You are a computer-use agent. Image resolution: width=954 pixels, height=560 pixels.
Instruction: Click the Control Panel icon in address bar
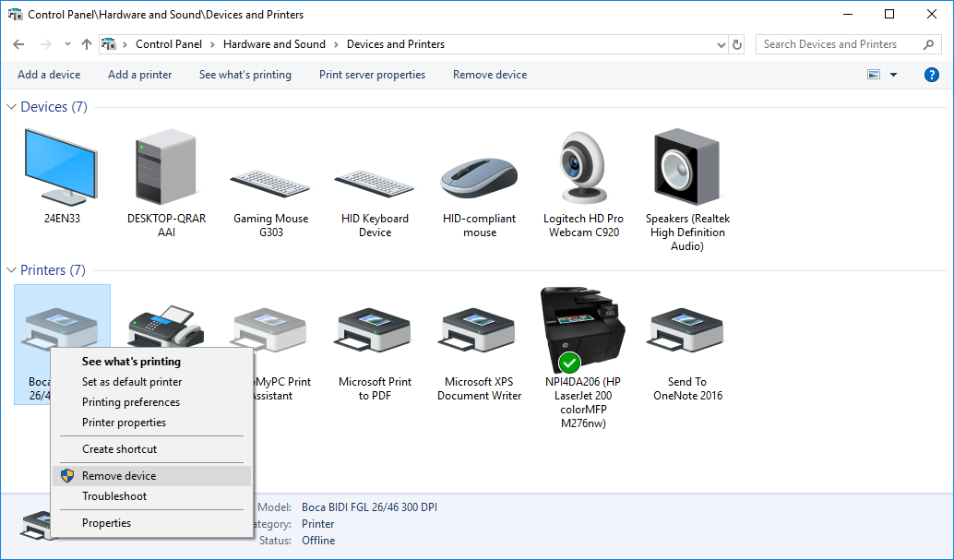[x=109, y=44]
